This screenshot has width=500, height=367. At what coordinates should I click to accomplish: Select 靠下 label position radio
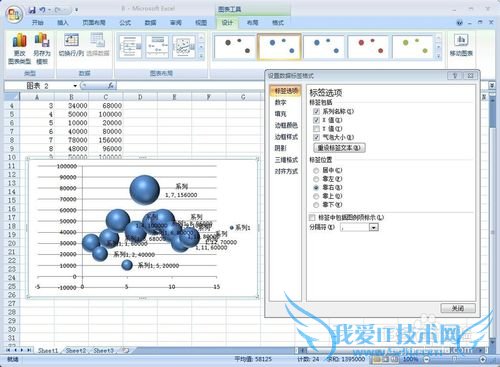tap(316, 205)
